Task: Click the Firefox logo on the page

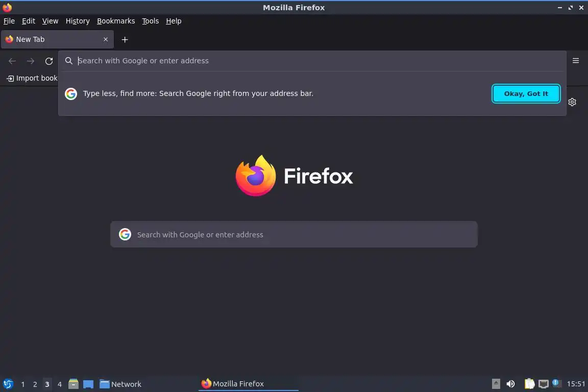Action: (x=294, y=176)
